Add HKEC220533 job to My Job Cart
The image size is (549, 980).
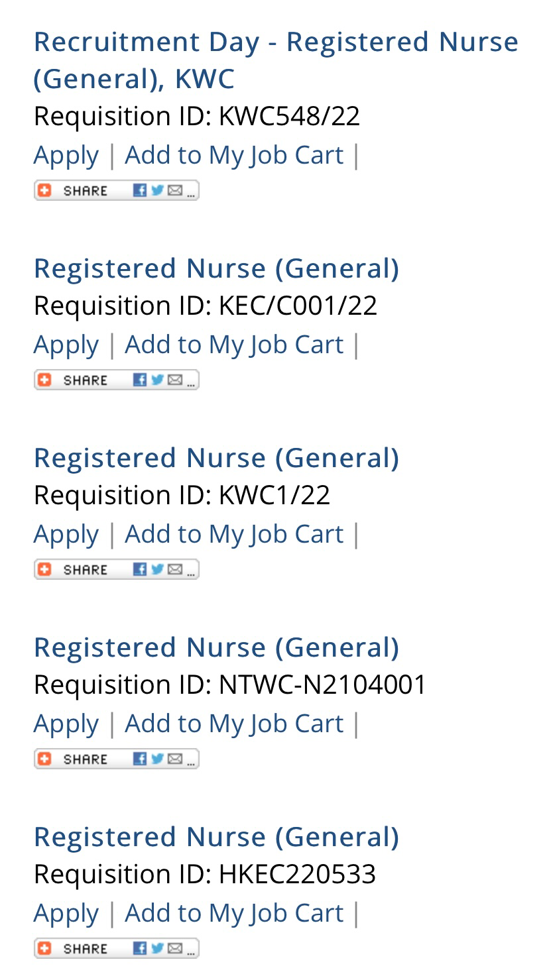234,913
